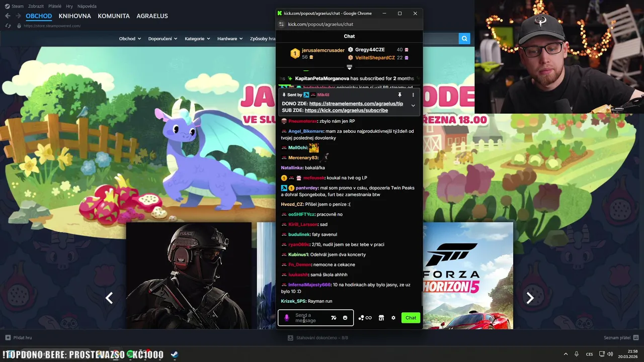Expand the Obchod store dropdown
Viewport: 644px width, 362px height.
coord(130,39)
